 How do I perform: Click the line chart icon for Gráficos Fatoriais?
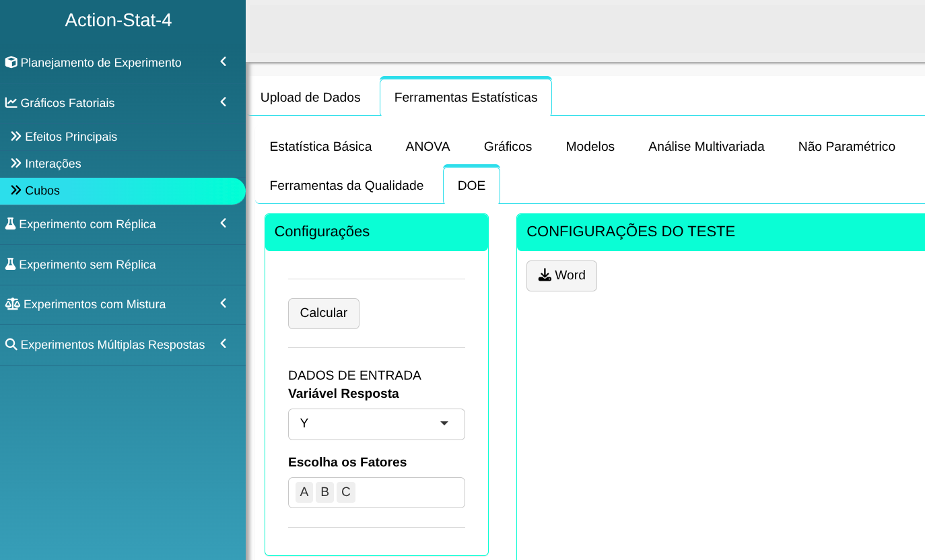coord(11,103)
